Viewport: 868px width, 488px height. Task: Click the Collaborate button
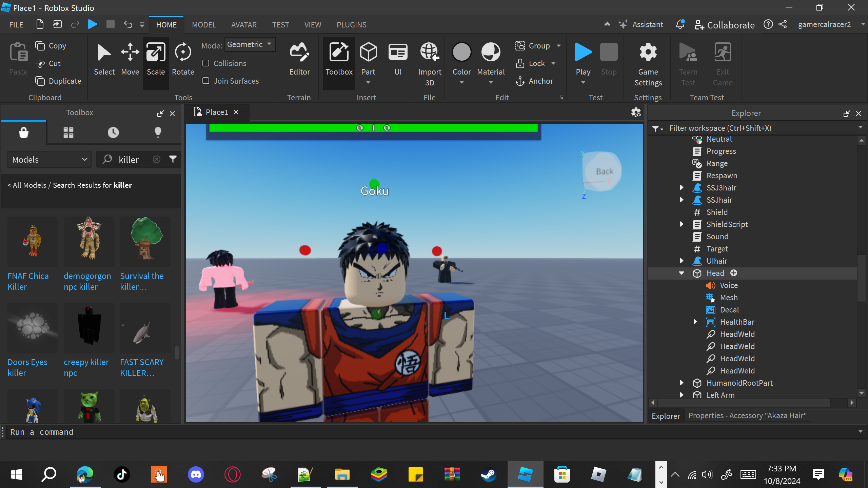[x=725, y=25]
